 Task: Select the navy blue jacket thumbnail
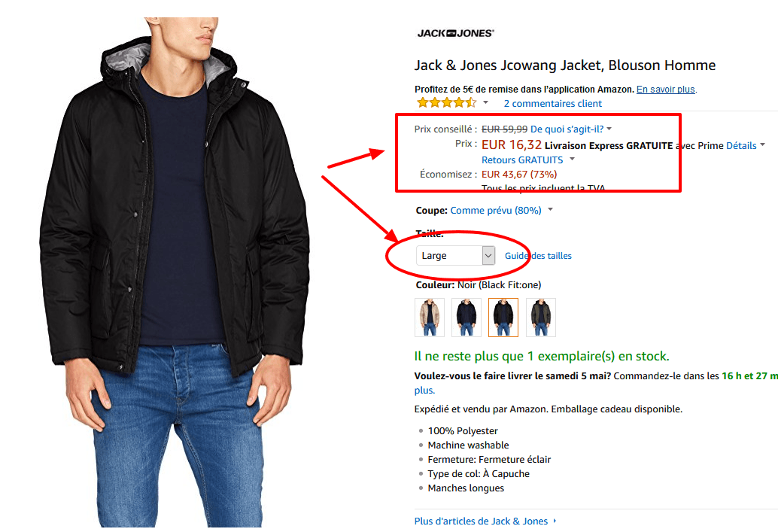[465, 317]
